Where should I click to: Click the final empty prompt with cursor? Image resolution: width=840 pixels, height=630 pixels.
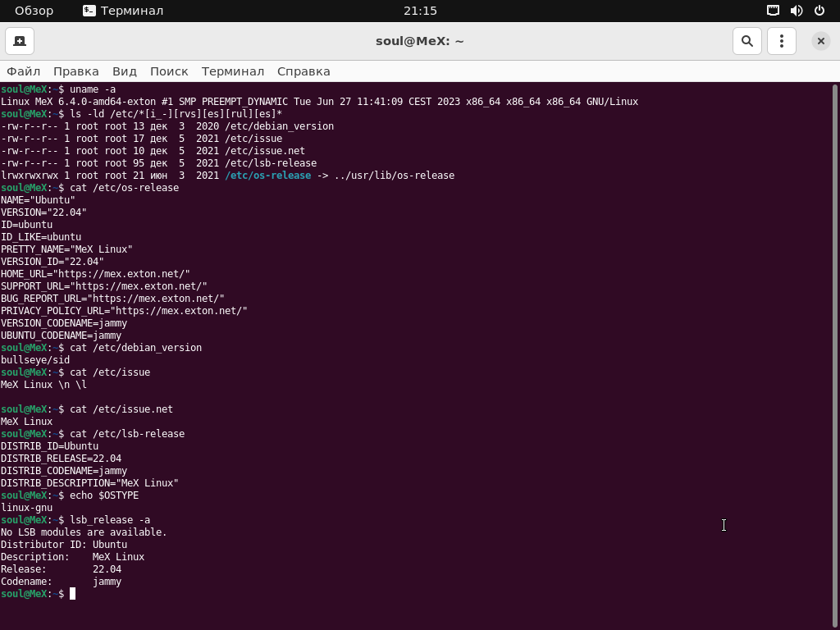tap(38, 595)
